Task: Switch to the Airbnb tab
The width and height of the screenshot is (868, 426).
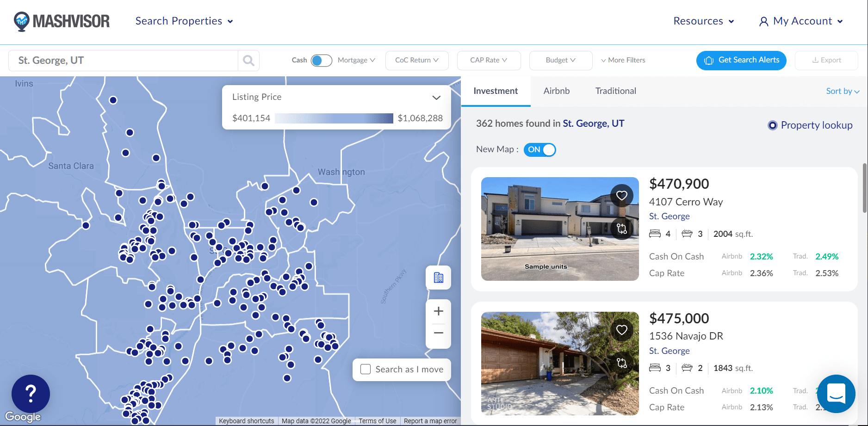Action: 556,91
